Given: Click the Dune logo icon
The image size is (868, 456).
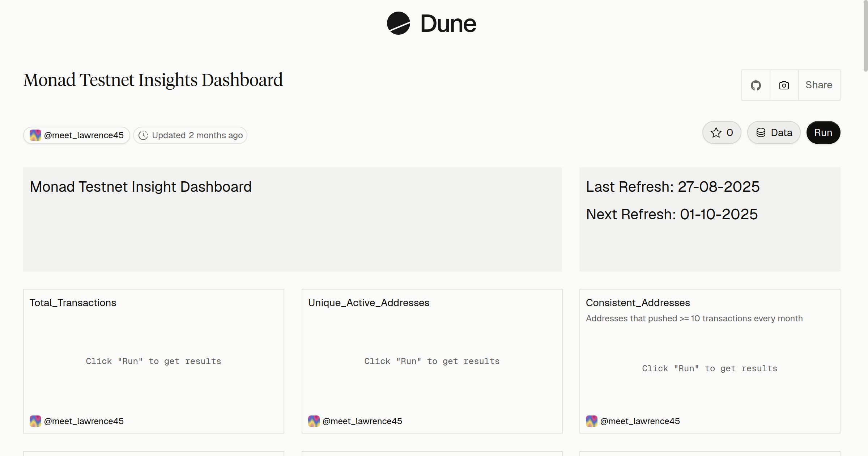Looking at the screenshot, I should click(x=398, y=23).
